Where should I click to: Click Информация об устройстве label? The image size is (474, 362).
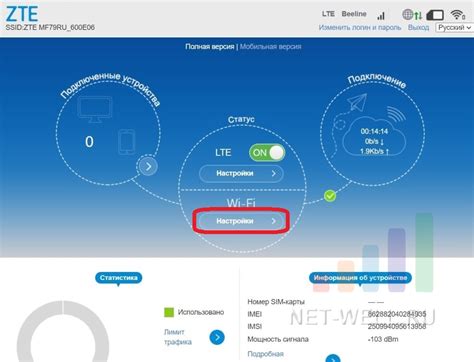pos(360,278)
